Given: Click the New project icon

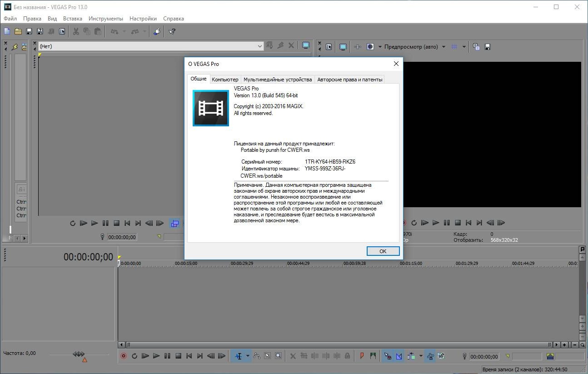Looking at the screenshot, I should (7, 31).
